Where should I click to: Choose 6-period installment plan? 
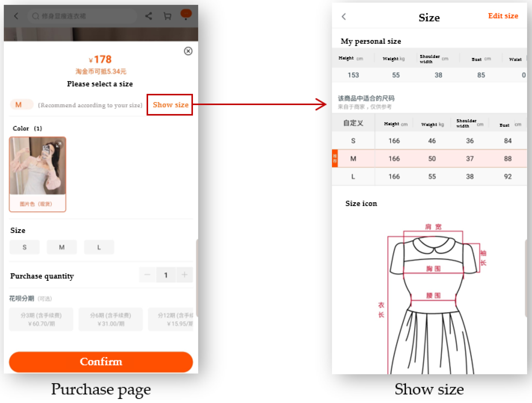tap(111, 319)
